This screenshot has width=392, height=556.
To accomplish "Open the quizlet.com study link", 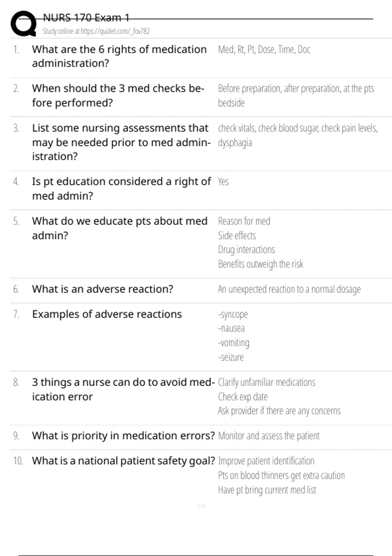I will pyautogui.click(x=96, y=31).
